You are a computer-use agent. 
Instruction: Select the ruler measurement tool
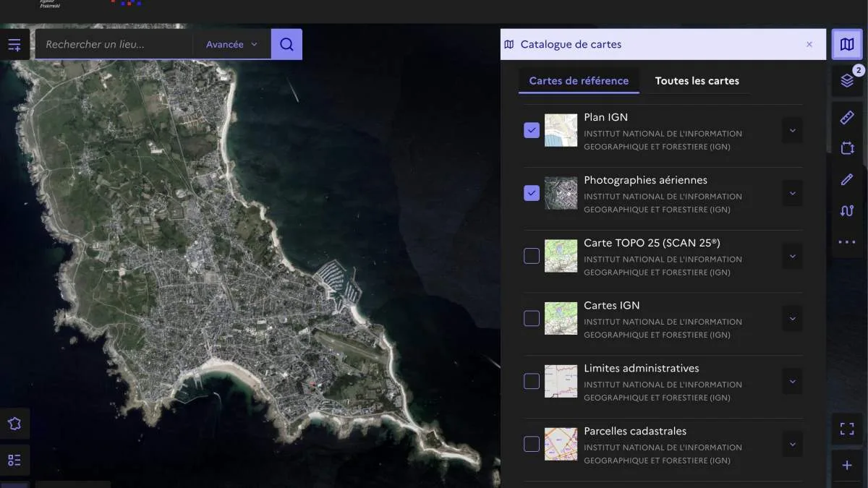click(847, 117)
